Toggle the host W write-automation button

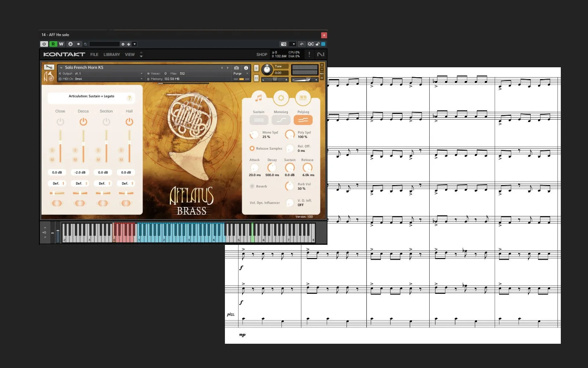point(61,44)
